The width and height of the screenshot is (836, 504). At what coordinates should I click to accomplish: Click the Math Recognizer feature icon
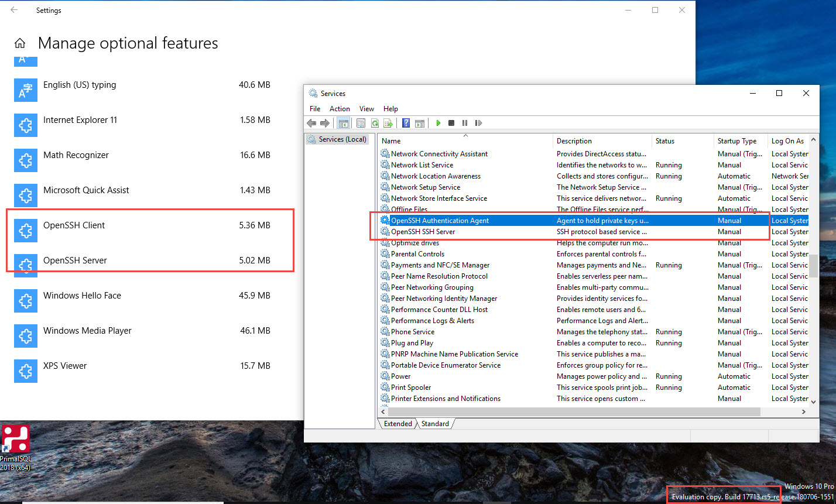[26, 160]
